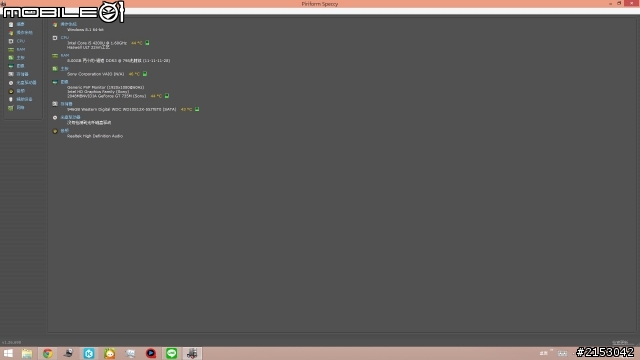Open File Explorer from the taskbar

click(x=27, y=353)
